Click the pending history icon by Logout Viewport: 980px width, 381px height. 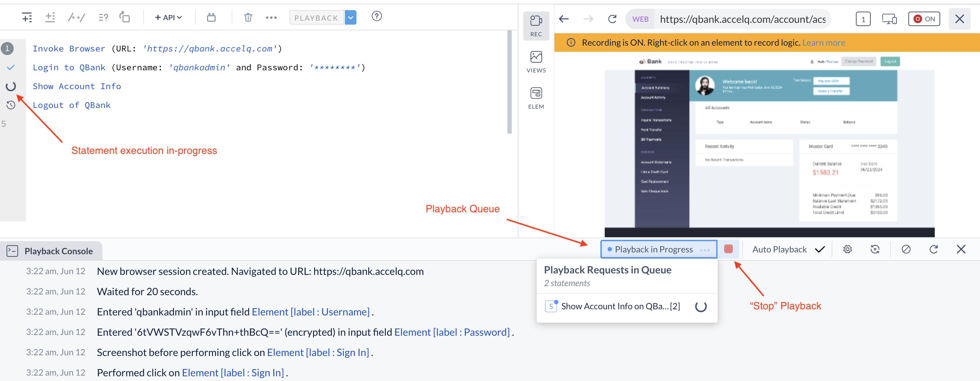click(x=11, y=105)
